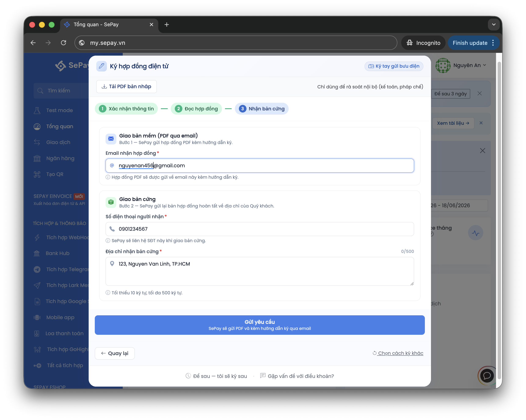526x420 pixels.
Task: Click the my.sepay.vn address bar
Action: (236, 43)
